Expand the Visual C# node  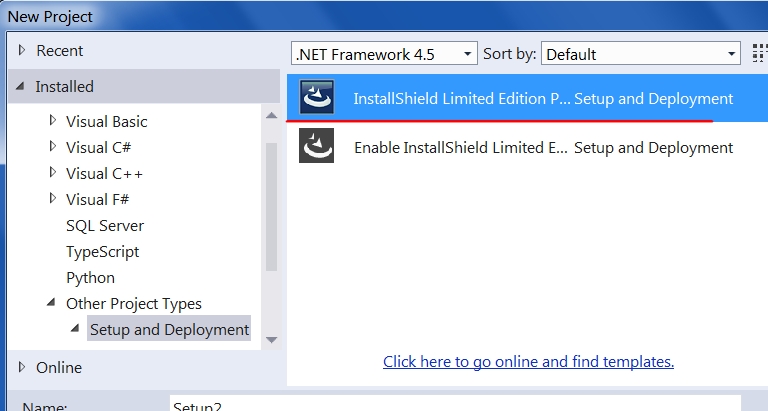[53, 146]
